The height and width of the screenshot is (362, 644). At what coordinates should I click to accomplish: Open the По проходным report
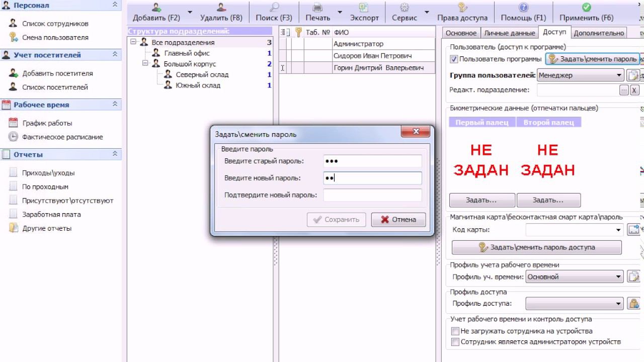point(45,187)
